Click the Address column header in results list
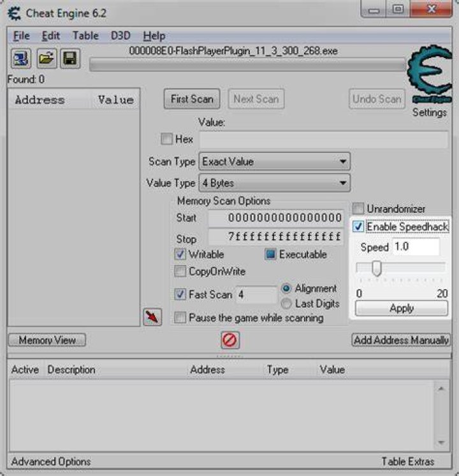The width and height of the screenshot is (459, 476). click(x=40, y=100)
